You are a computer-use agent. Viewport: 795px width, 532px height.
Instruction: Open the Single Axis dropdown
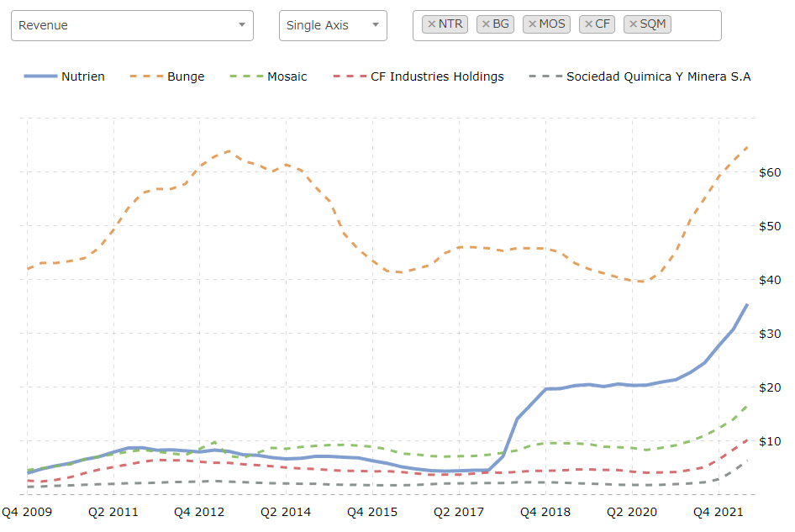[x=333, y=25]
